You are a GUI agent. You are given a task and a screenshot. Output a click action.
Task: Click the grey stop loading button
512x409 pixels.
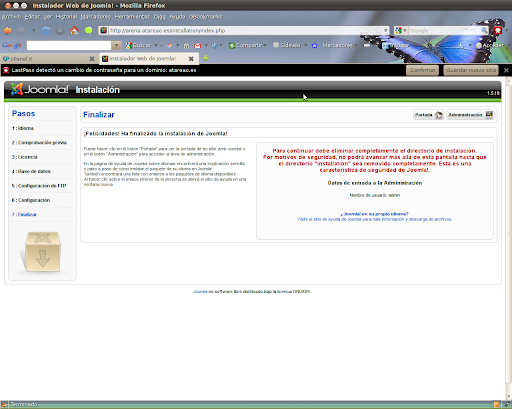(x=60, y=31)
